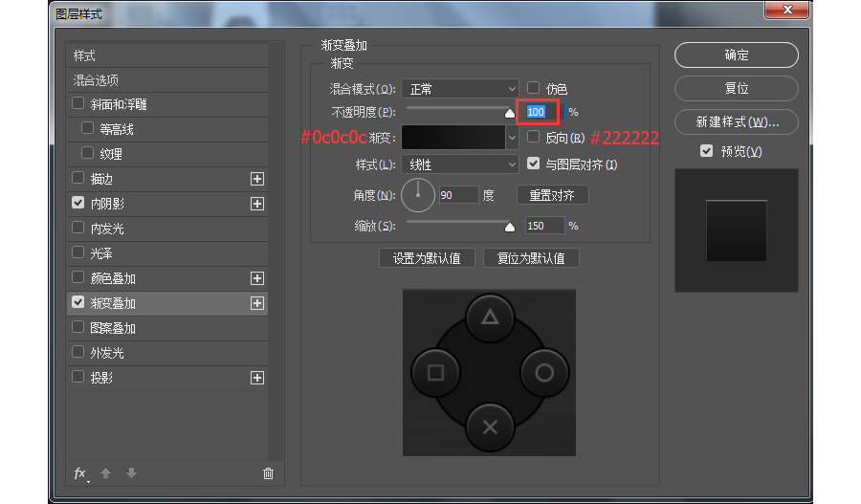Open the fx add style menu

80,473
